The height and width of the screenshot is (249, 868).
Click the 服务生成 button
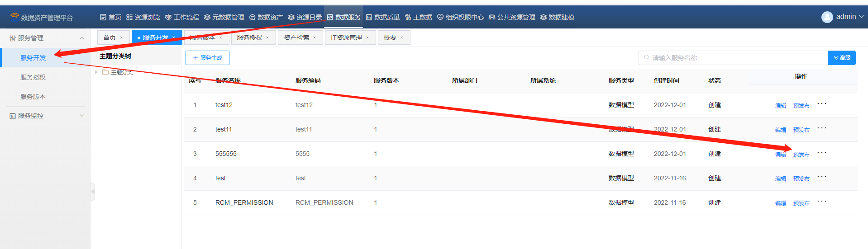point(207,58)
